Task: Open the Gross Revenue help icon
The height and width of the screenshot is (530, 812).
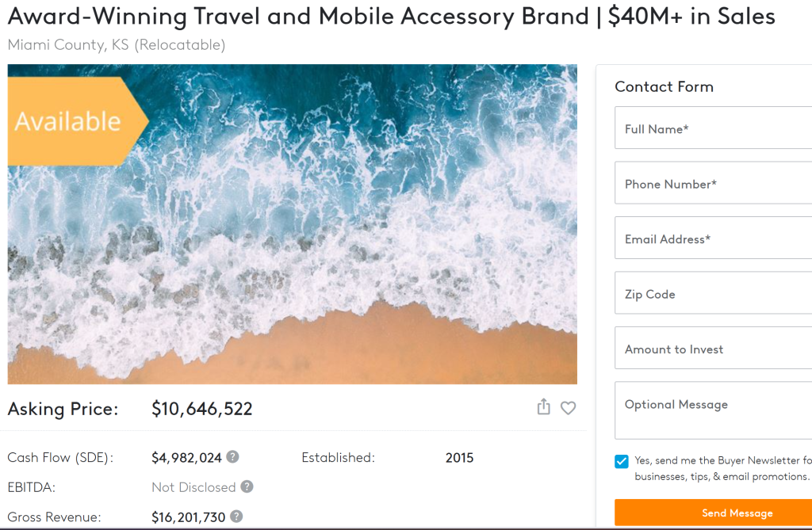Action: pos(236,517)
